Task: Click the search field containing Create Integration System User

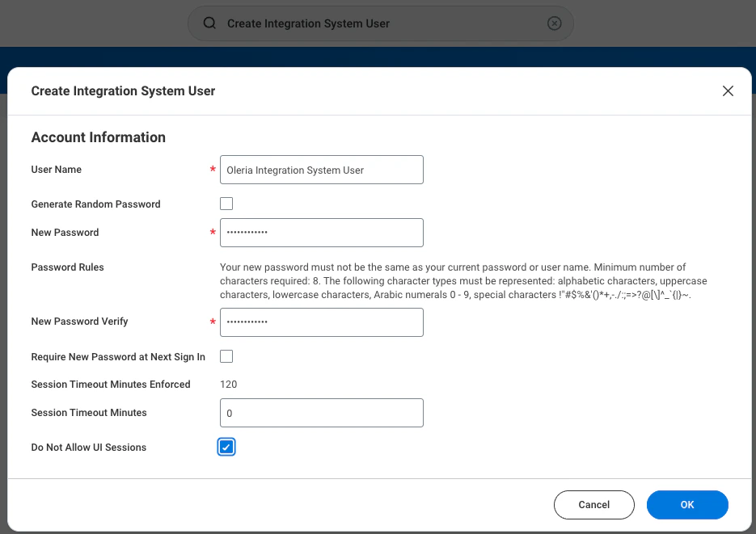Action: 380,23
